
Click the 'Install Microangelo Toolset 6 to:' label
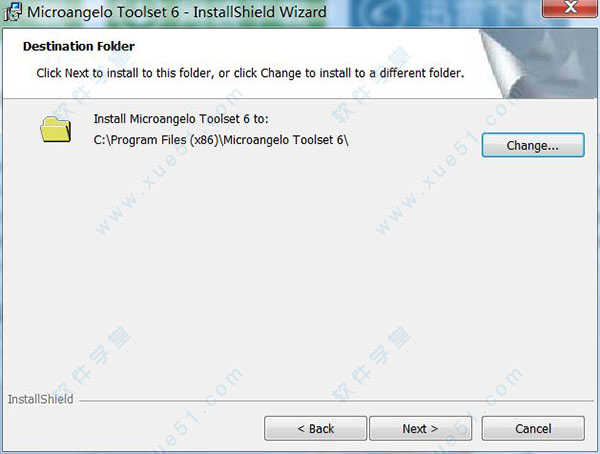[x=181, y=119]
